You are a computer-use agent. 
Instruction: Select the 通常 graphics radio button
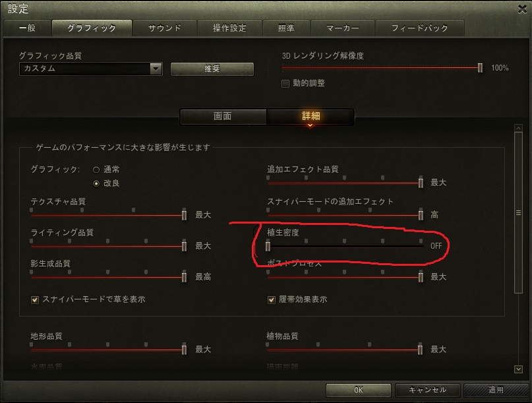96,170
